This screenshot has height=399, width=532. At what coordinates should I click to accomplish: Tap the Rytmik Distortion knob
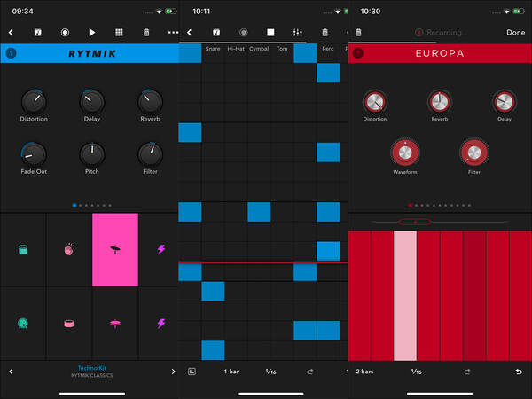pyautogui.click(x=34, y=101)
